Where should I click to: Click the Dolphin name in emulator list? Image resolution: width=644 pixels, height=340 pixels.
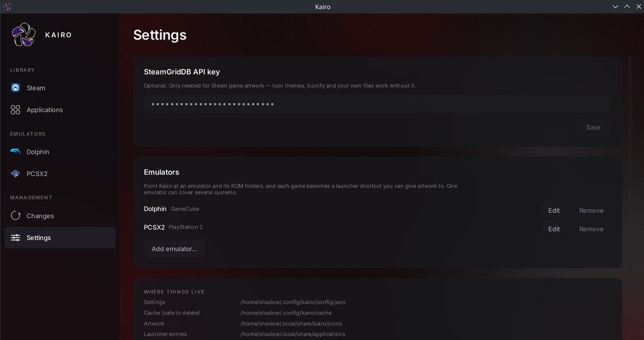pyautogui.click(x=155, y=209)
